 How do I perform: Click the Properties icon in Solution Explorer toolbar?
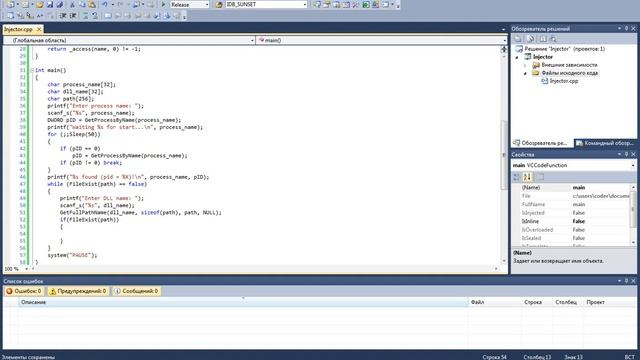[518, 39]
